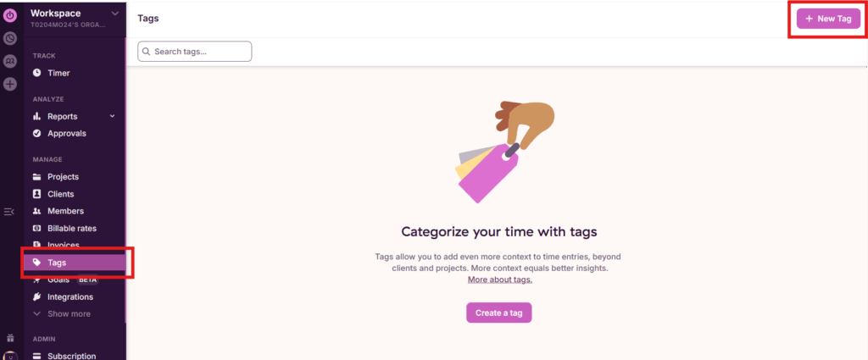Click the gift icon at the bottom of the rail
This screenshot has width=868, height=360.
coord(10,338)
